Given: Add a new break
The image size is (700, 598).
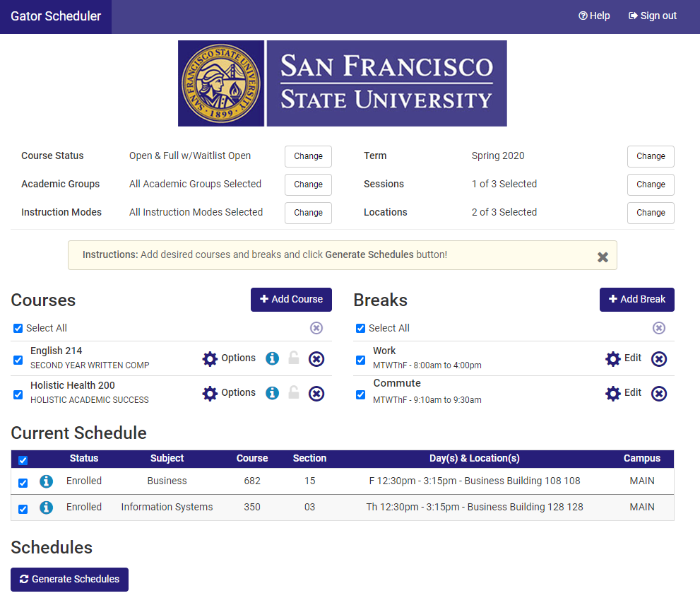Looking at the screenshot, I should (636, 299).
